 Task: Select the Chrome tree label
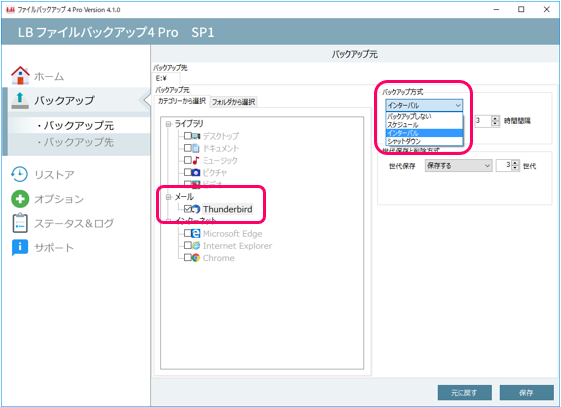(219, 258)
